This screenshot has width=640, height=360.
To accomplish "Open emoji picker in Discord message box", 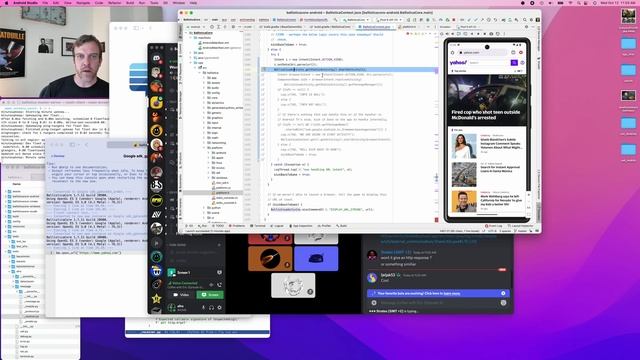I will point(503,303).
